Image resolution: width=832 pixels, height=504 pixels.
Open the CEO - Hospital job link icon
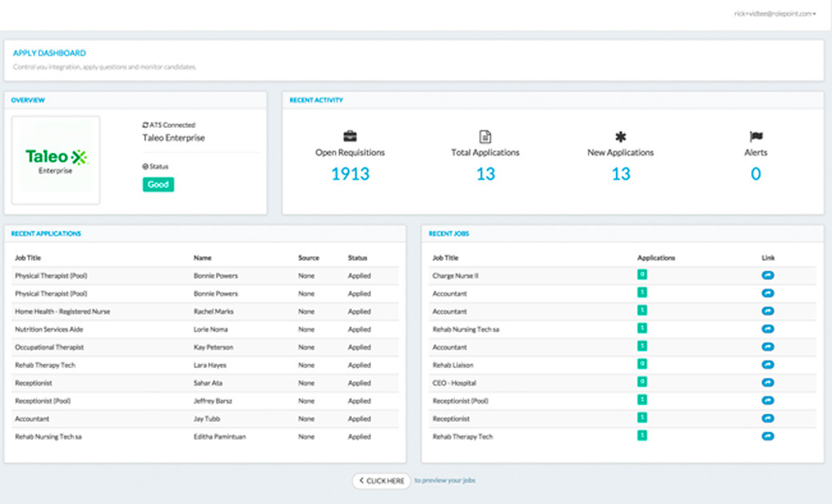pos(767,382)
